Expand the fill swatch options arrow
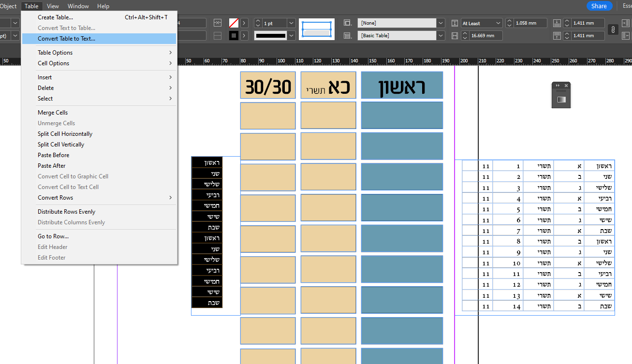This screenshot has width=632, height=364. click(x=244, y=35)
